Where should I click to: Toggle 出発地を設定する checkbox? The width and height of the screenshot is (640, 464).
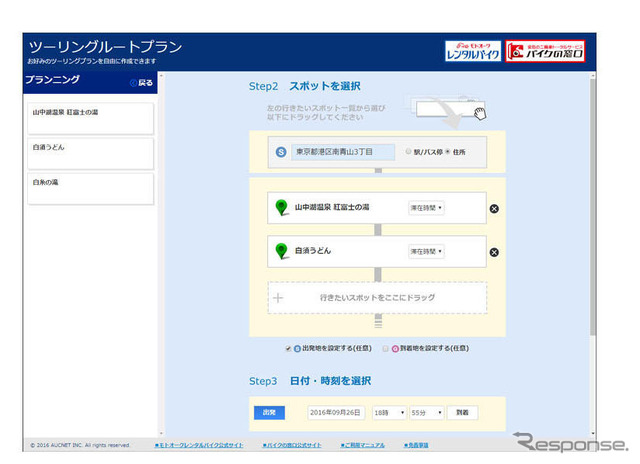(x=288, y=349)
